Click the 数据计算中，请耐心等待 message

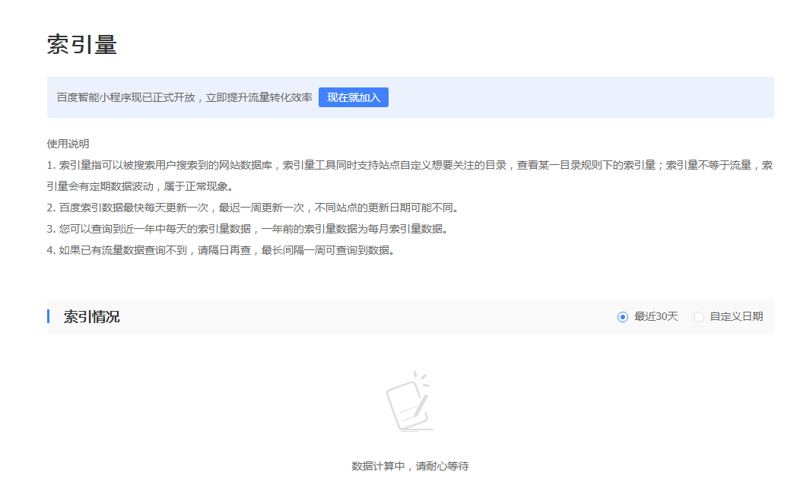410,466
